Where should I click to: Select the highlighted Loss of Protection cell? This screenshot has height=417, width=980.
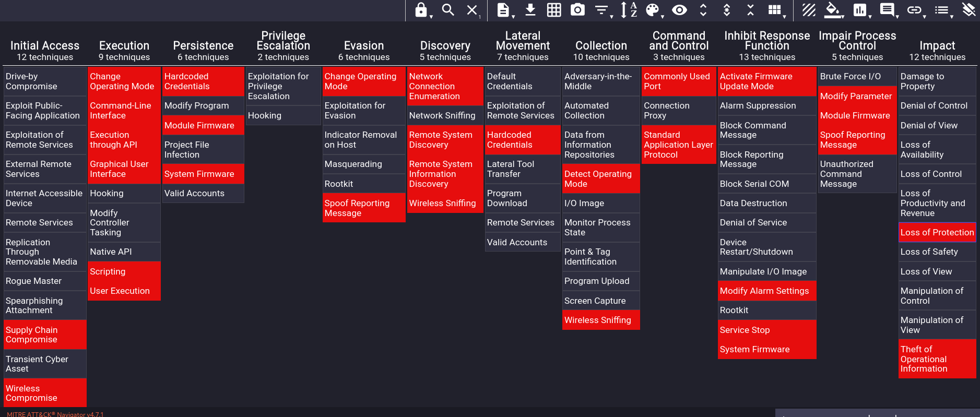pyautogui.click(x=937, y=232)
